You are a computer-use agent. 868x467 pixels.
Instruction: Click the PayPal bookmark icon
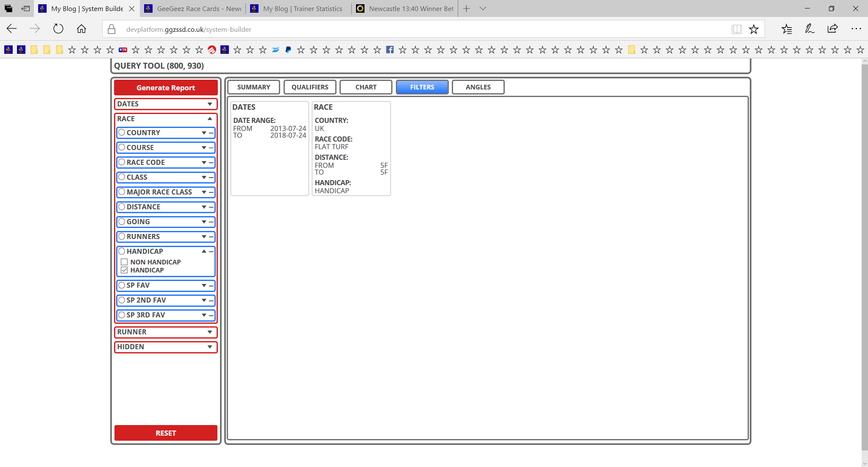(x=288, y=50)
